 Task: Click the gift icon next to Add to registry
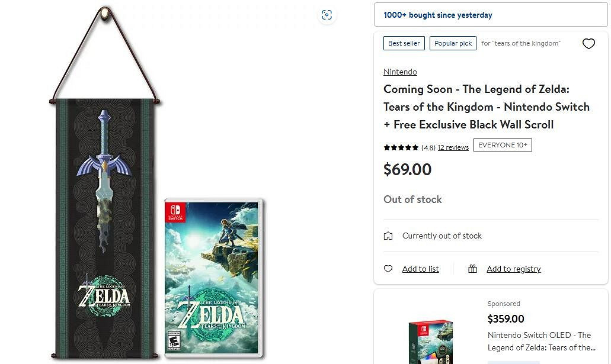[472, 269]
